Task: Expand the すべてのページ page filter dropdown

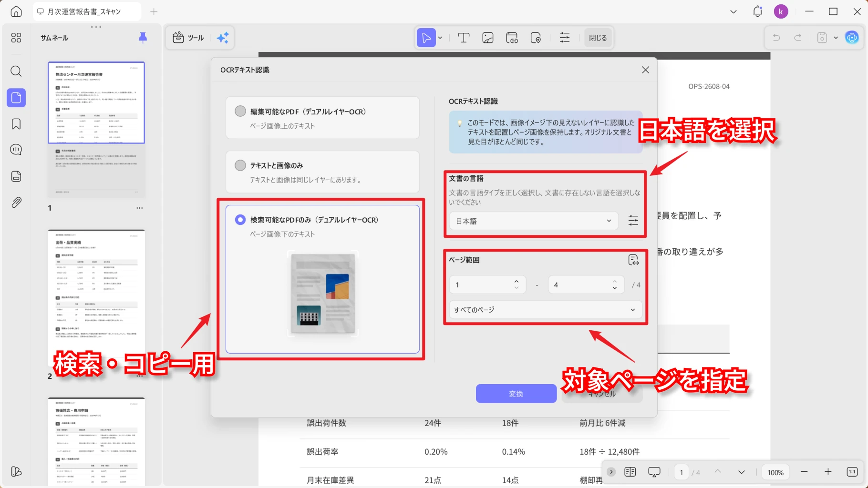Action: tap(546, 310)
